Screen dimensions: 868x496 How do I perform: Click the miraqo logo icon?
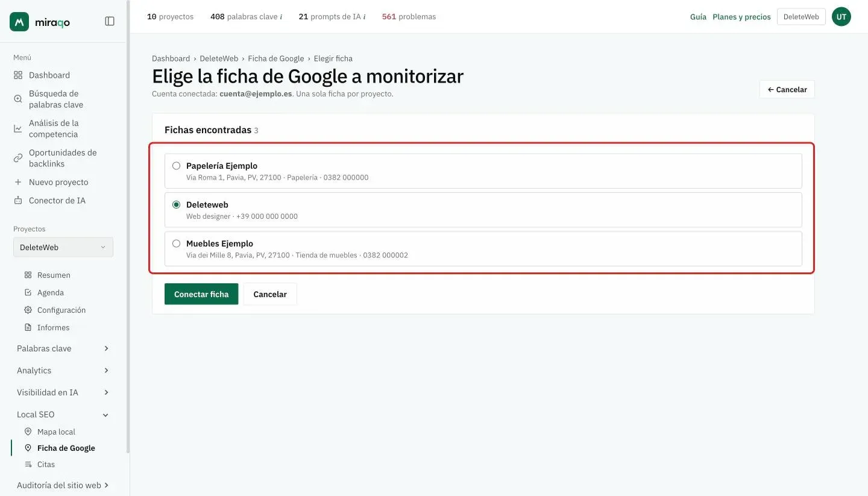(x=19, y=22)
